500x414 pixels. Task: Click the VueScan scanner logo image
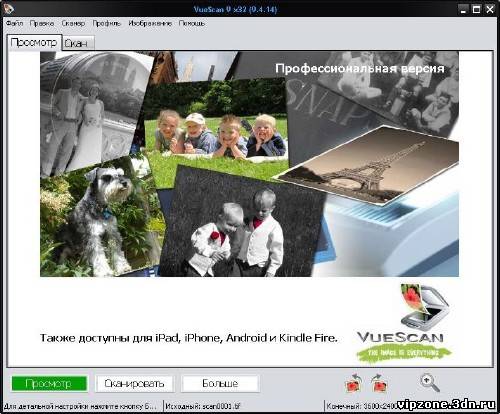click(x=404, y=323)
